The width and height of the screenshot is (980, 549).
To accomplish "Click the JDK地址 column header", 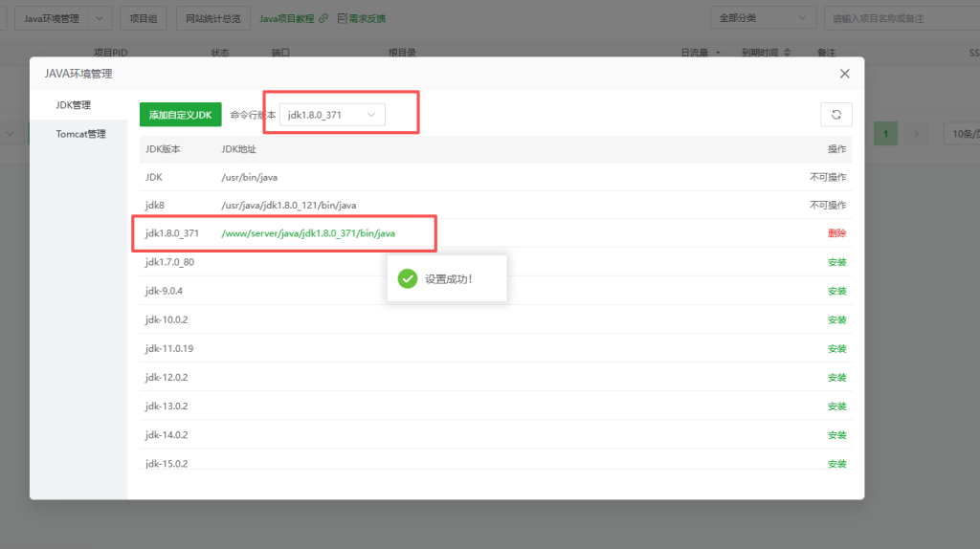I will 238,149.
